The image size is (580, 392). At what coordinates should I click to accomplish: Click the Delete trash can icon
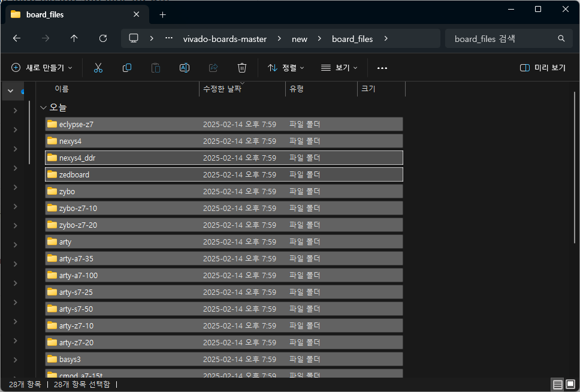point(242,68)
